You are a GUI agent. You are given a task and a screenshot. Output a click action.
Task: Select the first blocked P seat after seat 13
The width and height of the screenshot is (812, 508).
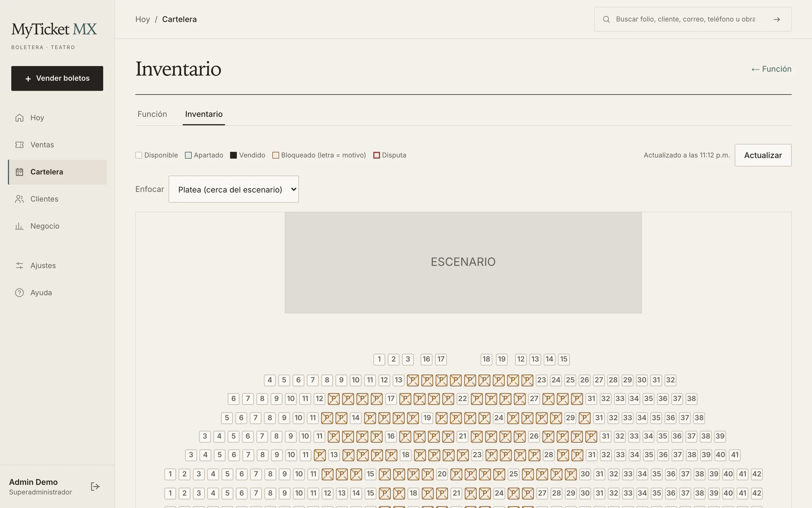413,380
